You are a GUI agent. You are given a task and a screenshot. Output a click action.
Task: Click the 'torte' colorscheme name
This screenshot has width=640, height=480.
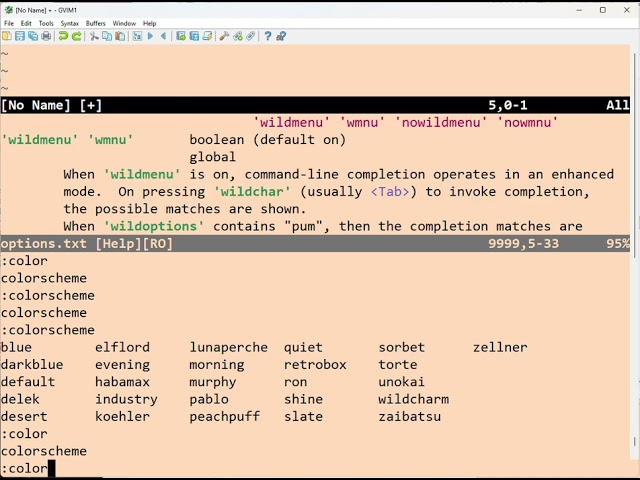398,364
